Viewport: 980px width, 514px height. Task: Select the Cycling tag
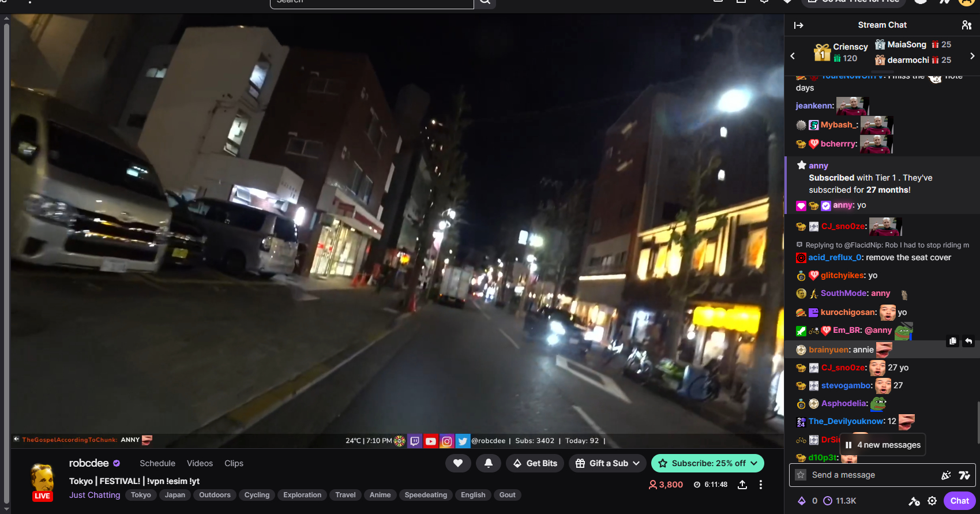tap(257, 495)
